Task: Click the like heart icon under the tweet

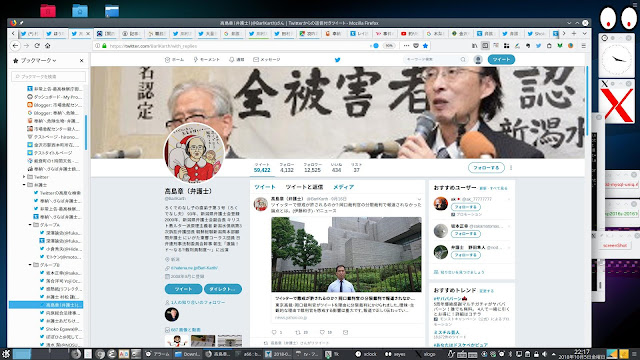Action: [322, 332]
